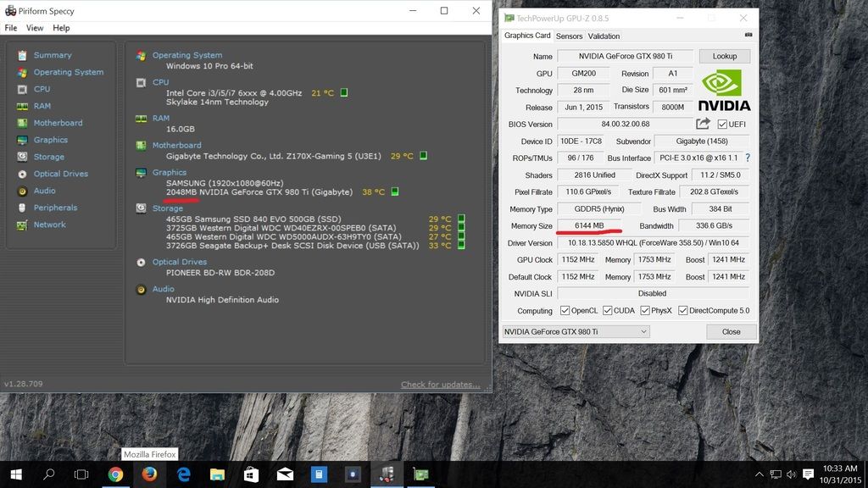Open Mozilla Firefox from the taskbar
The width and height of the screenshot is (868, 488).
point(149,474)
